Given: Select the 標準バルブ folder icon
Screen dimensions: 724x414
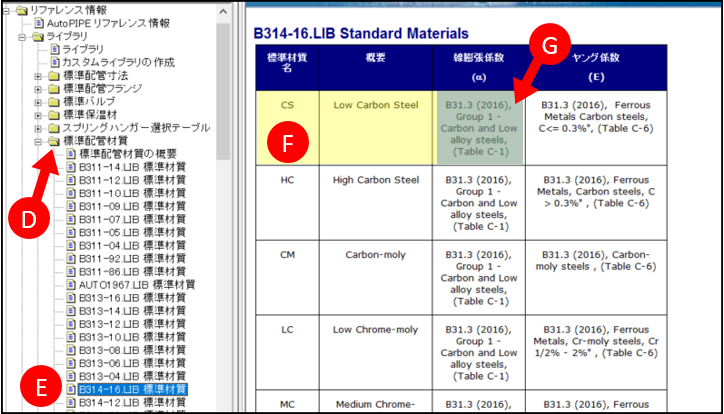Looking at the screenshot, I should click(54, 102).
